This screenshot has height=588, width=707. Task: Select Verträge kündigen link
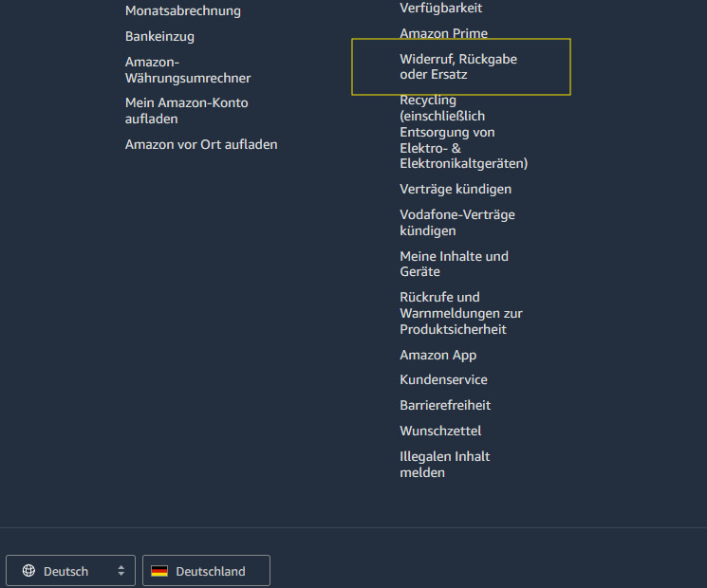tap(456, 189)
